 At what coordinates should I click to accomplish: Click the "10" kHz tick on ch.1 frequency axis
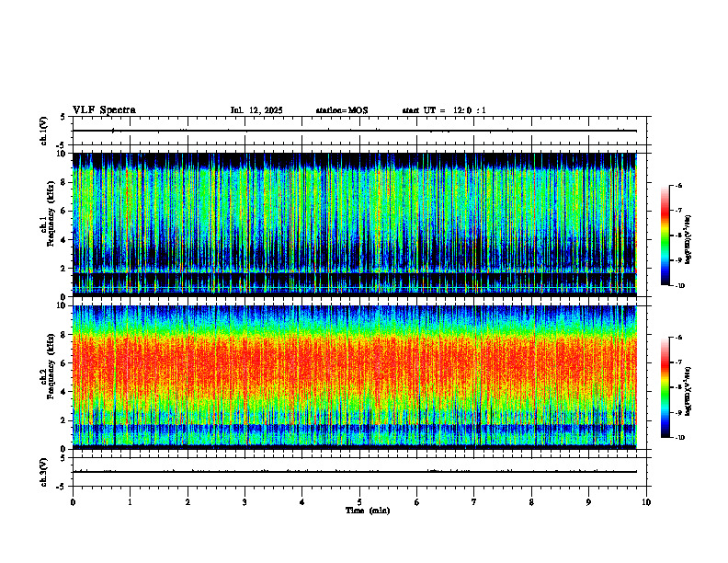point(62,154)
